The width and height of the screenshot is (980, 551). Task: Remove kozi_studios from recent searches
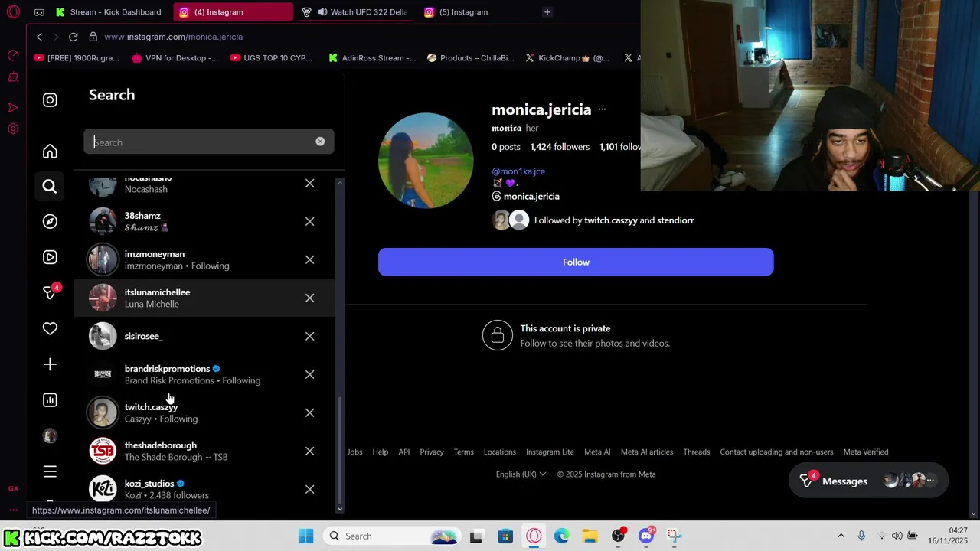(x=309, y=489)
